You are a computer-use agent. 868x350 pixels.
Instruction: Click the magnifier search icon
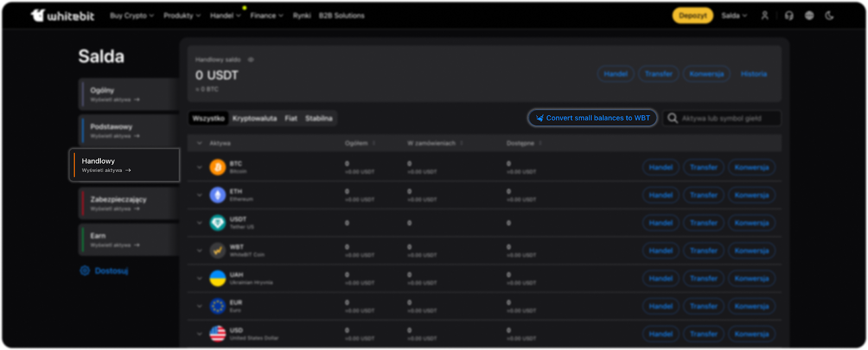(x=673, y=118)
